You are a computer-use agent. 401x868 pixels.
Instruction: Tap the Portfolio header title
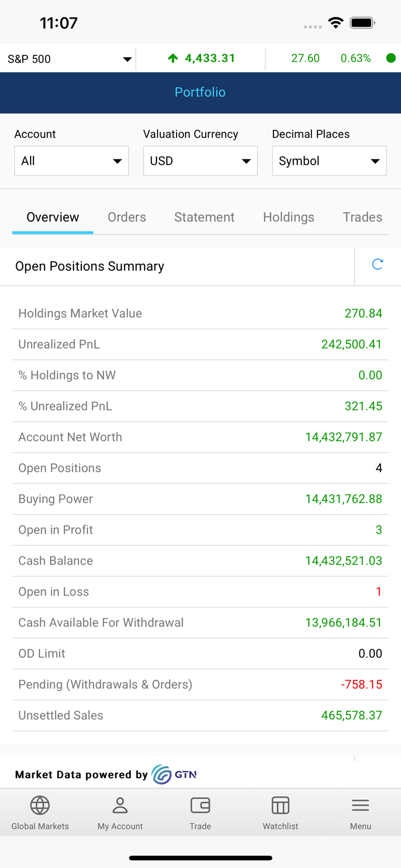click(200, 92)
